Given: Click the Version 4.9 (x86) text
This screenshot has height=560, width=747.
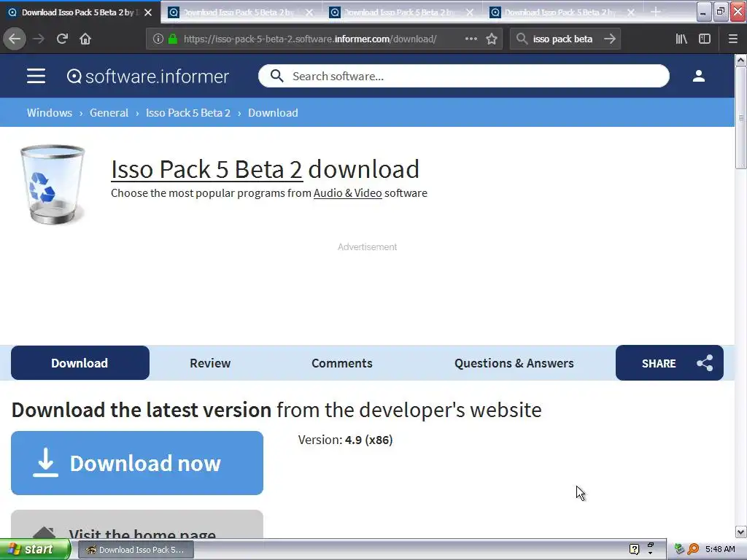Looking at the screenshot, I should click(345, 440).
